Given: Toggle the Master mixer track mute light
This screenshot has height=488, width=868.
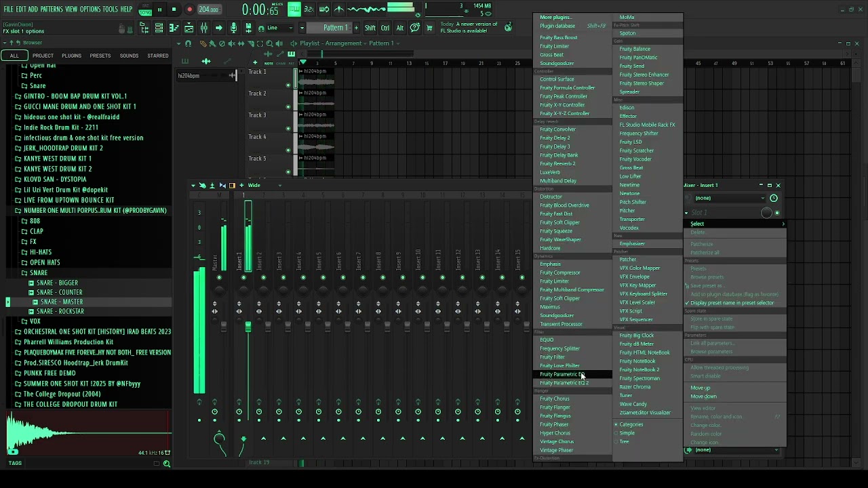Looking at the screenshot, I should [219, 277].
